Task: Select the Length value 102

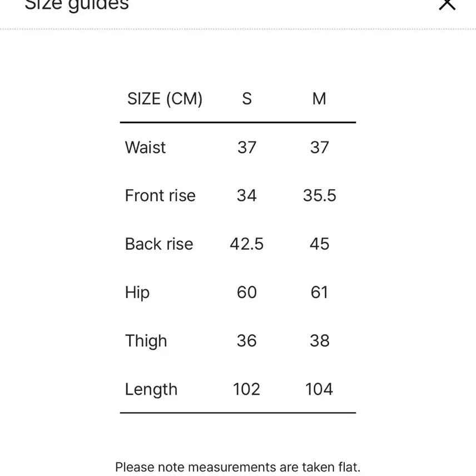Action: [x=246, y=389]
